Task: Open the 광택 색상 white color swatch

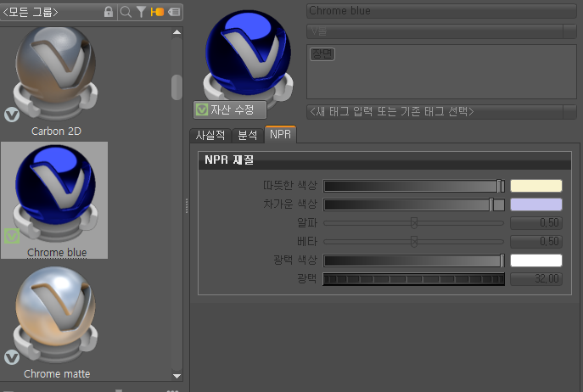Action: pos(536,260)
